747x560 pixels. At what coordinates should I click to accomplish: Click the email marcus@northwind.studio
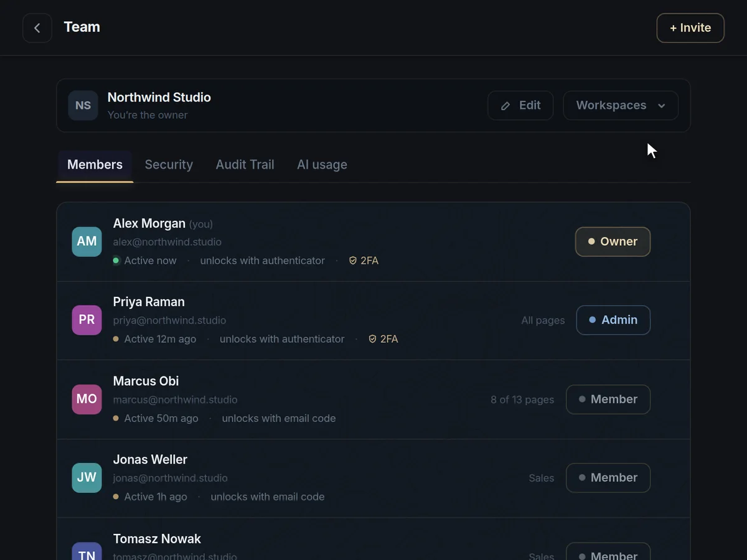click(x=176, y=399)
